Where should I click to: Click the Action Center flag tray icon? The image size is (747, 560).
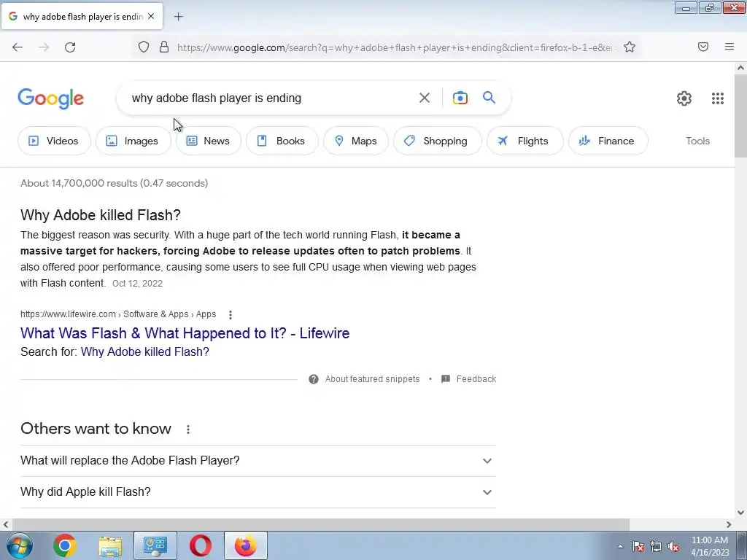[x=638, y=546]
